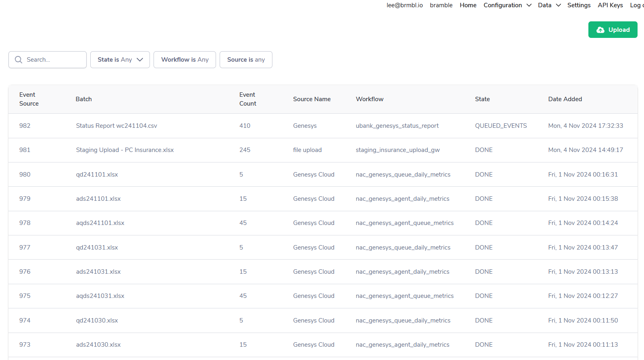The width and height of the screenshot is (644, 360).
Task: Click date Fri, 1 Nov 2024 00:11:13
Action: pos(583,345)
